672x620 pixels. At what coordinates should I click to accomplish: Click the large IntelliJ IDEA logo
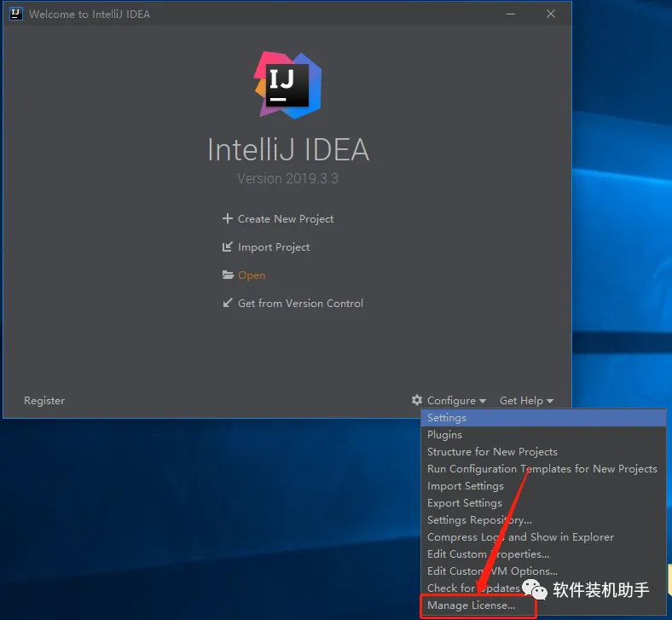pos(287,85)
